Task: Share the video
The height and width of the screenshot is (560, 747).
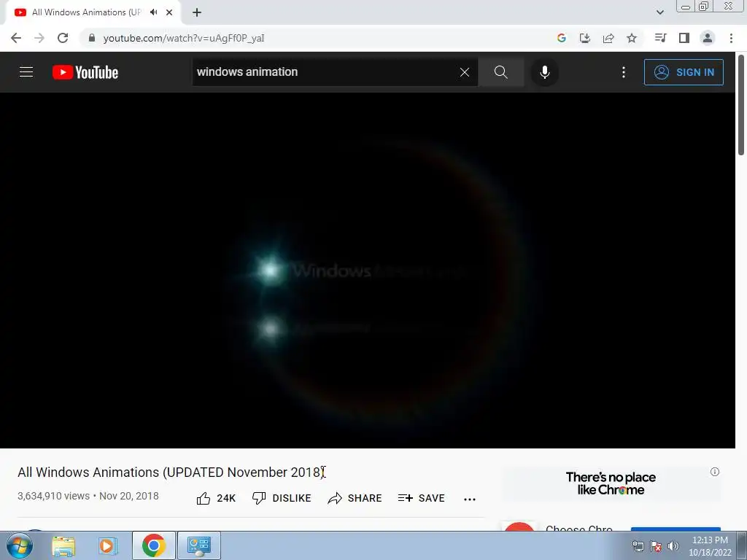Action: [x=355, y=498]
